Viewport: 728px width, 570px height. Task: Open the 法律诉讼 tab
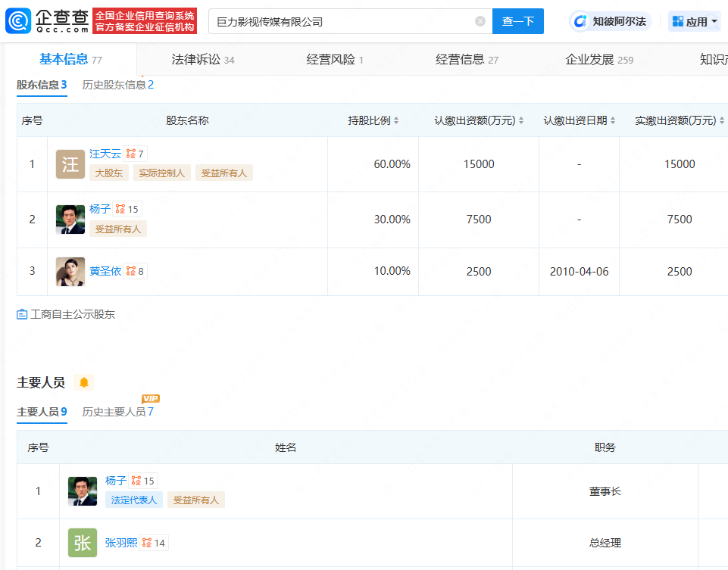click(202, 59)
